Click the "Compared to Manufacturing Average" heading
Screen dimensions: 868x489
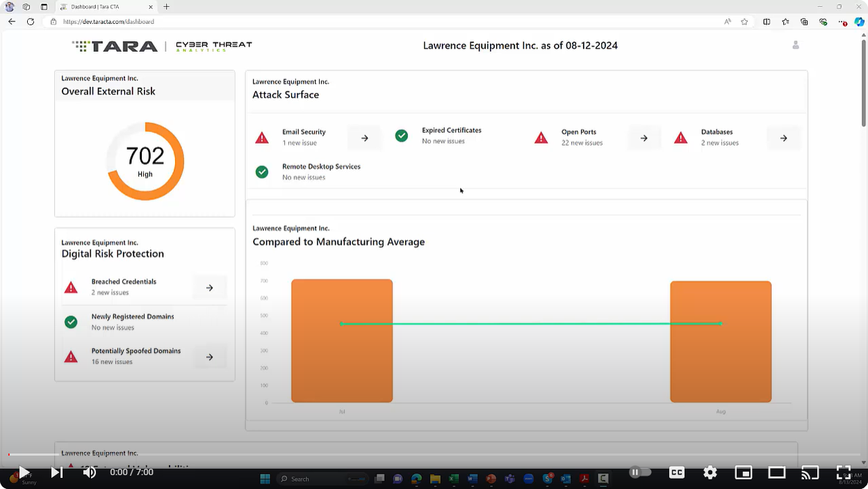338,242
